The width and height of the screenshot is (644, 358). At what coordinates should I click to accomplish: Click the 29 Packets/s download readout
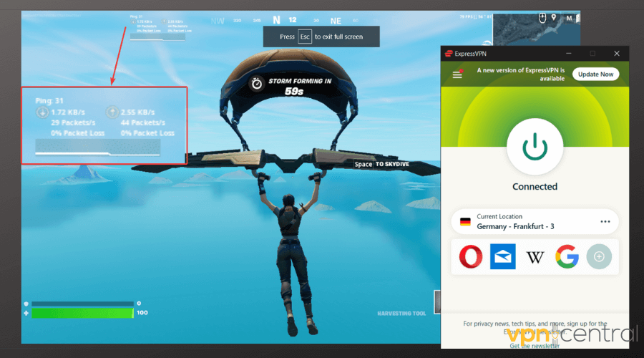tap(73, 122)
